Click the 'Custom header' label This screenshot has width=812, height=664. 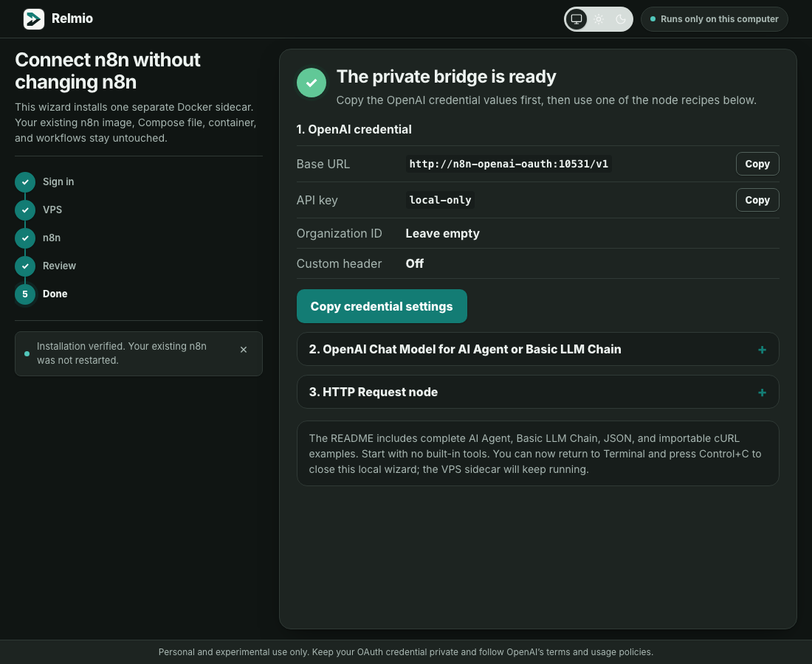pos(340,263)
